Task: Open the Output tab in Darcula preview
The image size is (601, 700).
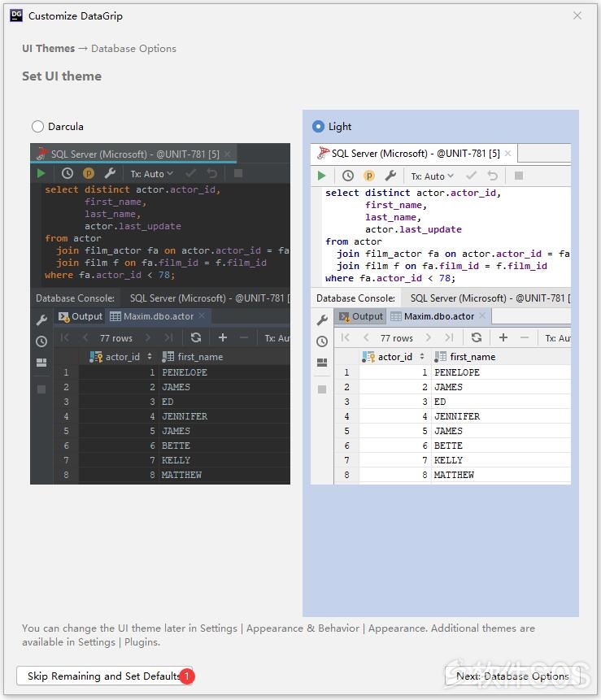Action: 81,316
